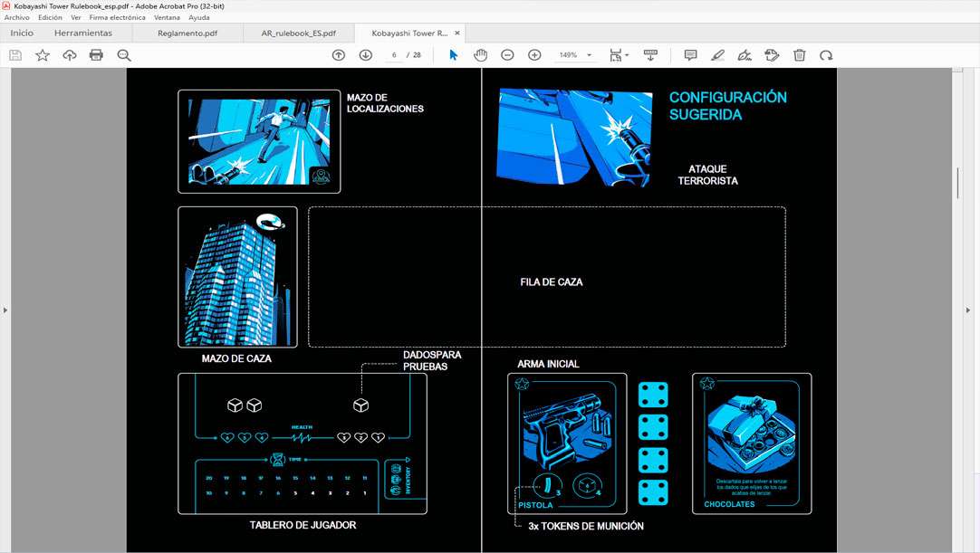Image resolution: width=980 pixels, height=553 pixels.
Task: Click the CHOCOLATES card image
Action: click(x=752, y=443)
